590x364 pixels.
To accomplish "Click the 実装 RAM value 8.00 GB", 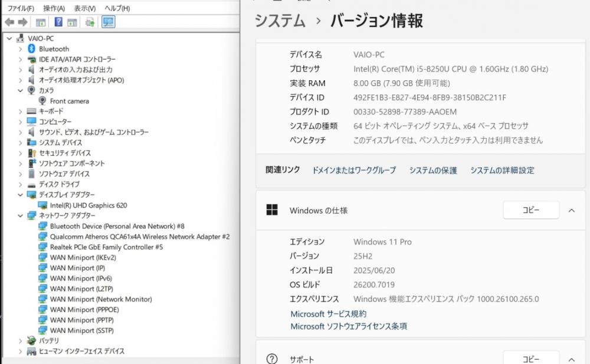I will (x=401, y=83).
